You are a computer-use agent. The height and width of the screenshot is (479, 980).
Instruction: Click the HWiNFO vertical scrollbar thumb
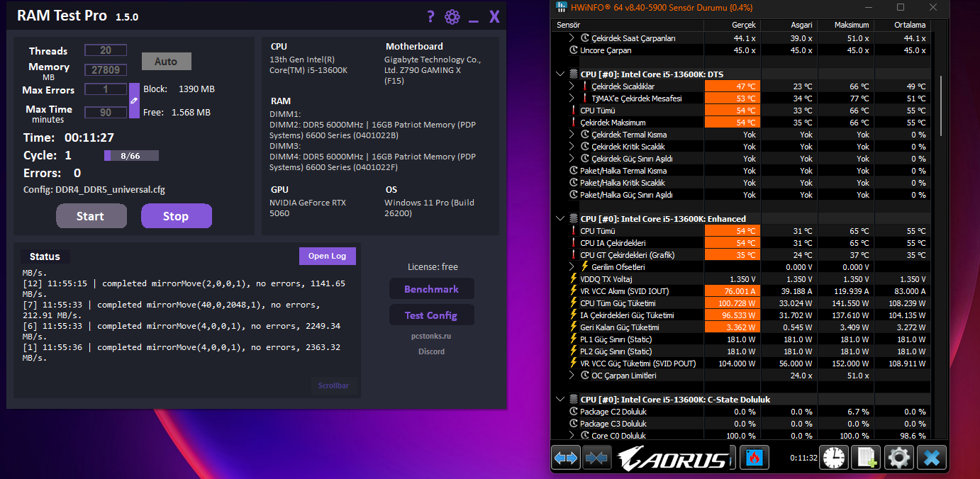(941, 106)
